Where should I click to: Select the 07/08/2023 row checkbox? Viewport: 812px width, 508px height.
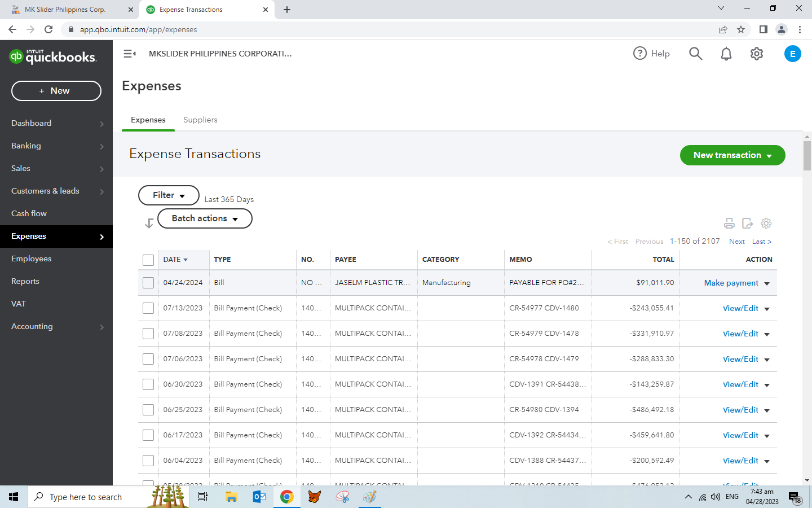tap(148, 334)
